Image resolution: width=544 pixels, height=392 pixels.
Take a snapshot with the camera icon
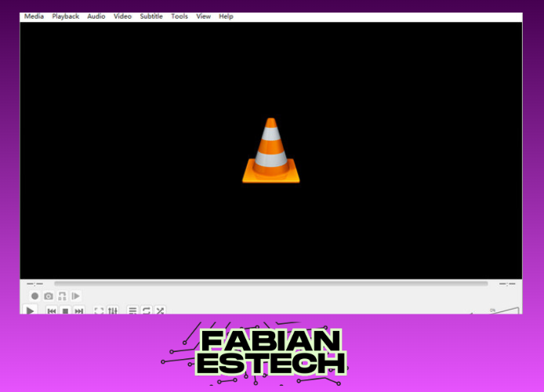pyautogui.click(x=49, y=296)
